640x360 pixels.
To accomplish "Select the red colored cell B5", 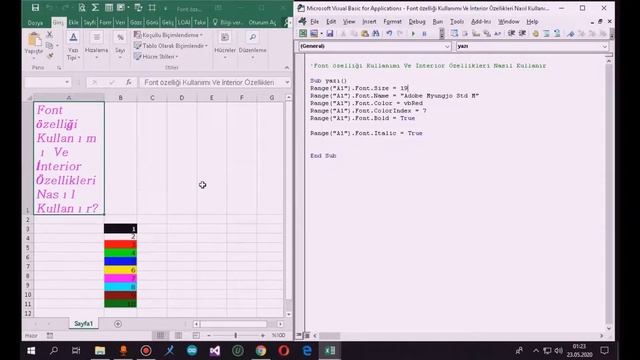I will click(x=120, y=244).
